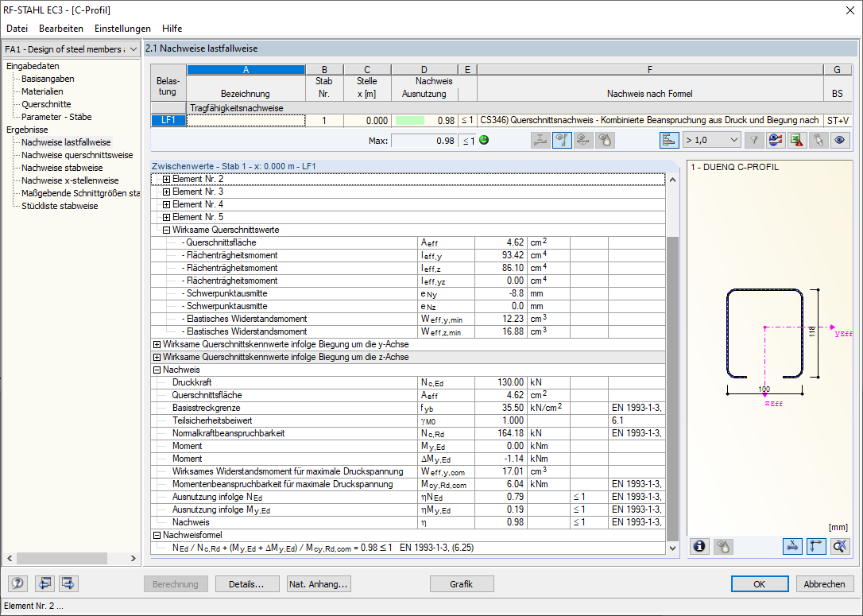Click the green check status indicator beside Max
The image size is (863, 616).
click(484, 140)
